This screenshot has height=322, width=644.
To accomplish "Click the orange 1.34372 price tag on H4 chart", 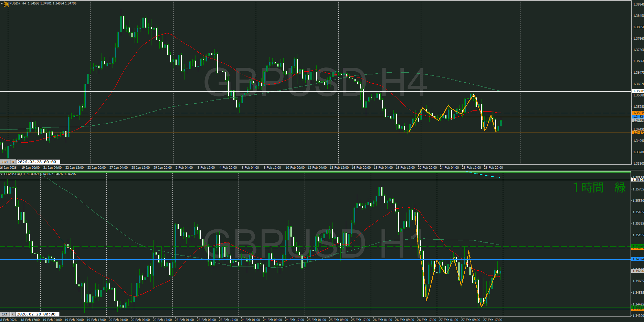I will click(638, 133).
